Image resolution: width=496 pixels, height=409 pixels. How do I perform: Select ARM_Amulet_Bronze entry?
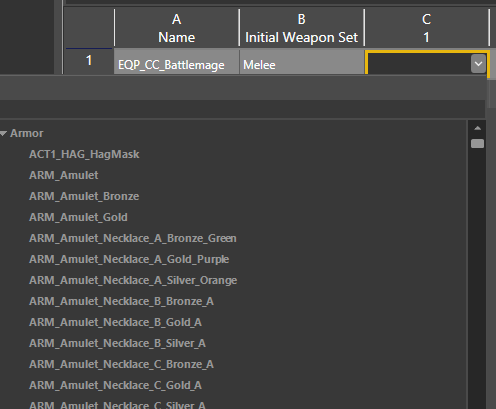[84, 196]
